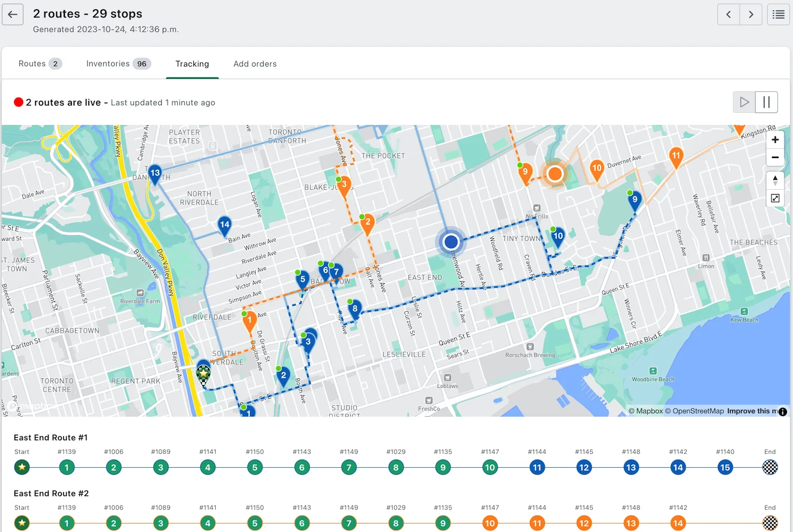Screen dimensions: 793x532
Task: Switch to the Routes tab
Action: pyautogui.click(x=40, y=64)
